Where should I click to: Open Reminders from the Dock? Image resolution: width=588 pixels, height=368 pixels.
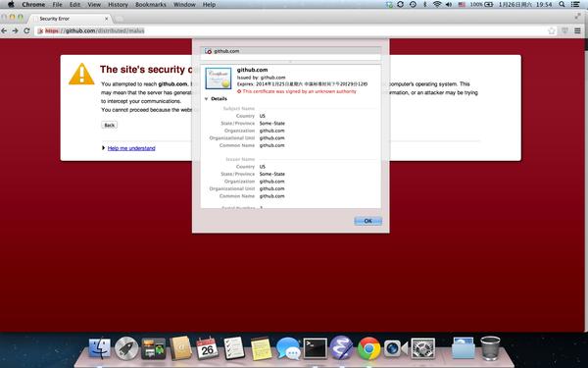point(234,348)
